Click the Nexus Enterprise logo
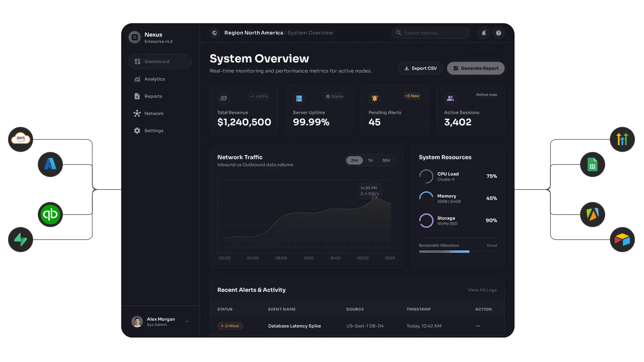This screenshot has height=362, width=644. pos(134,37)
